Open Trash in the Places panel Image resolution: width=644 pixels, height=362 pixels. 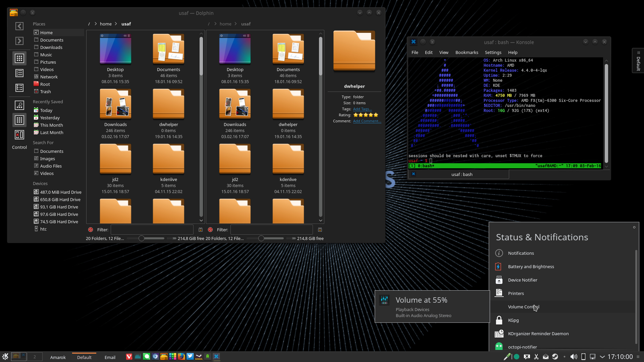[58, 92]
